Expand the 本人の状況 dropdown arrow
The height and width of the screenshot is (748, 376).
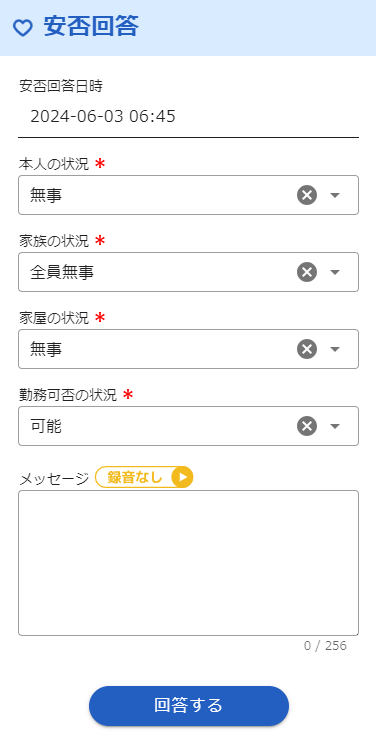335,195
